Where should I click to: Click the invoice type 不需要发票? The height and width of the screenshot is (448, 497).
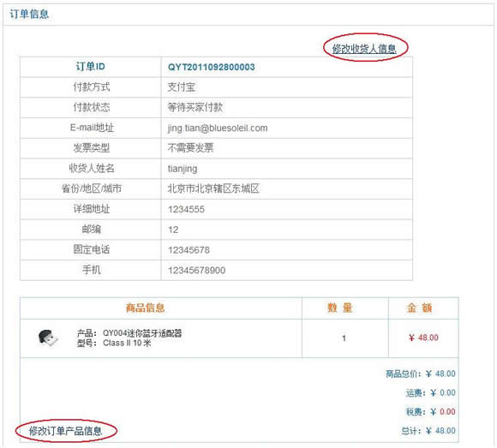(190, 148)
